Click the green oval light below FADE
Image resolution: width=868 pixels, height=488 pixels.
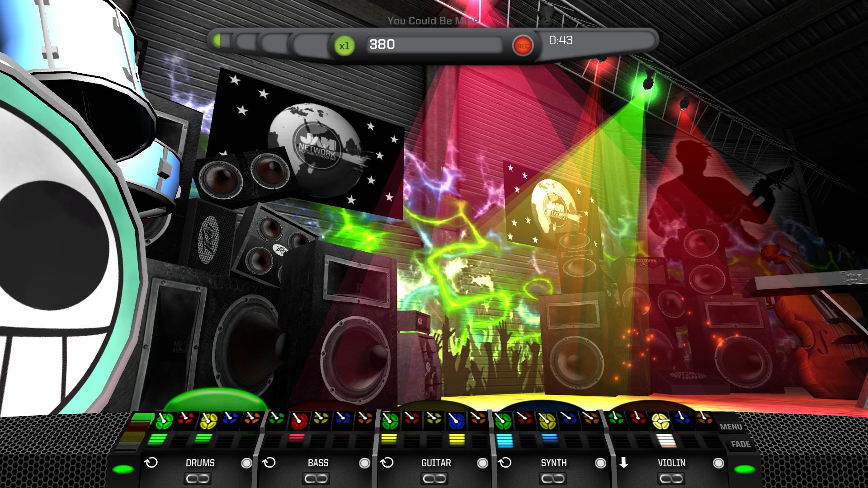tap(744, 469)
